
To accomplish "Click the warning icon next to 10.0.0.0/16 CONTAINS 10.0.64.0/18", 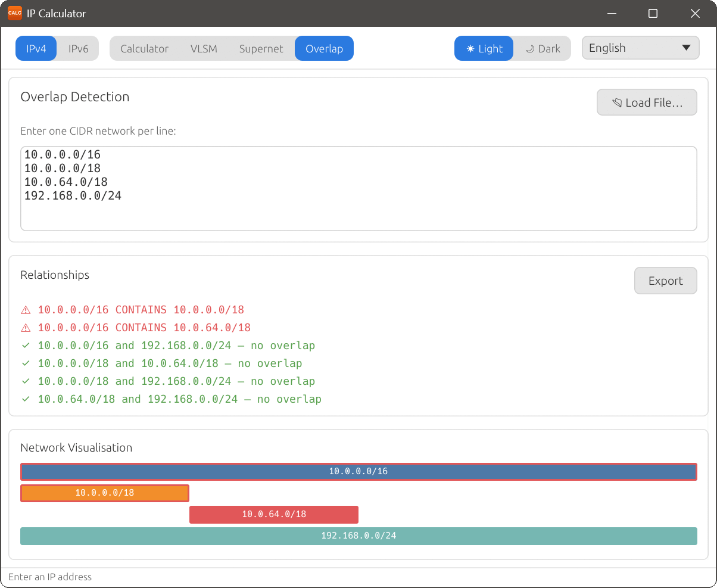I will [x=25, y=327].
